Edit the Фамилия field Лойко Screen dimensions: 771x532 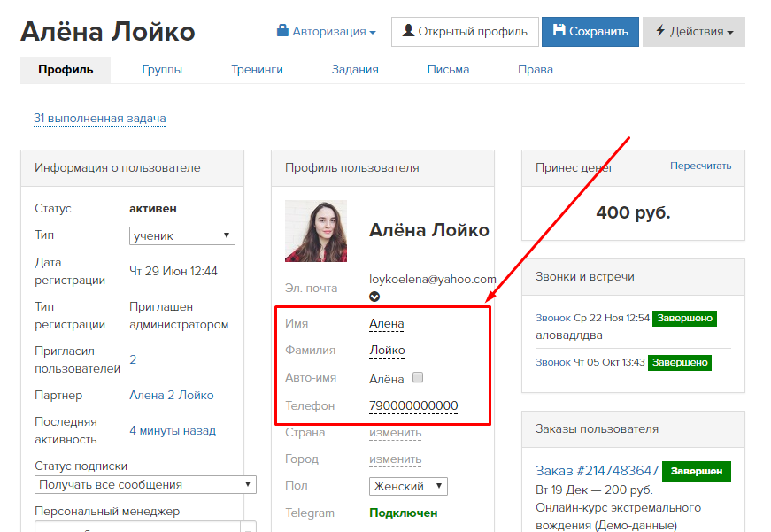(x=387, y=350)
